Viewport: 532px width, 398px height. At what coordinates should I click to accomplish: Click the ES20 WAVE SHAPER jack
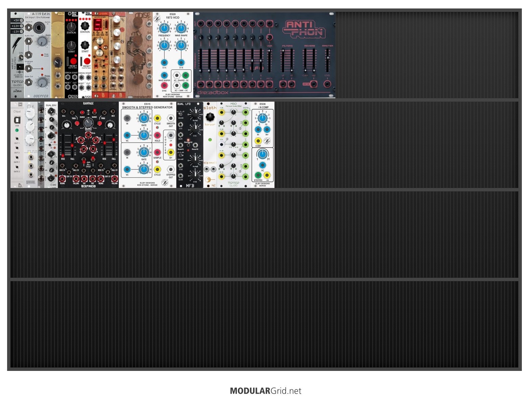164,76
